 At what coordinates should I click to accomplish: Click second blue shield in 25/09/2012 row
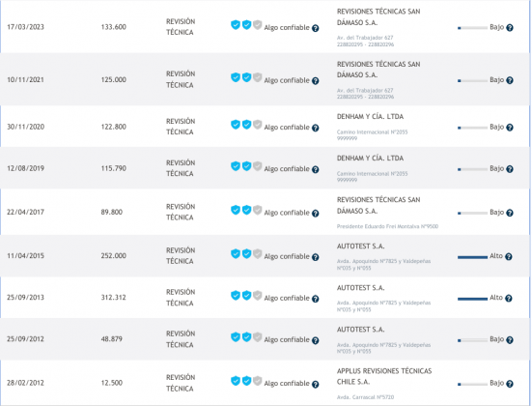(x=246, y=337)
